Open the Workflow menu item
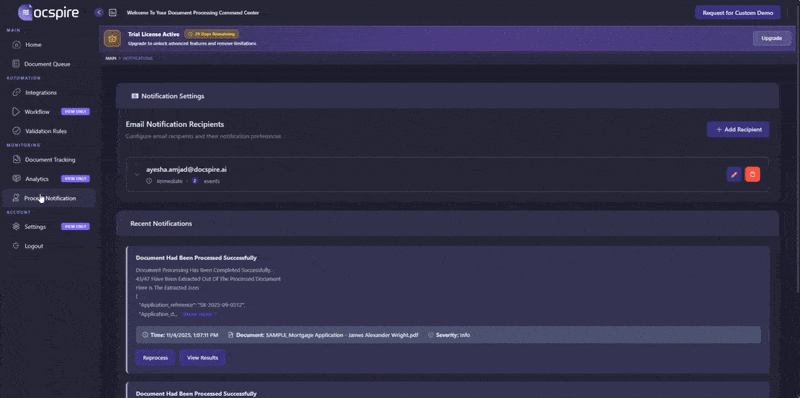Screen dimensions: 800x398 (37, 112)
